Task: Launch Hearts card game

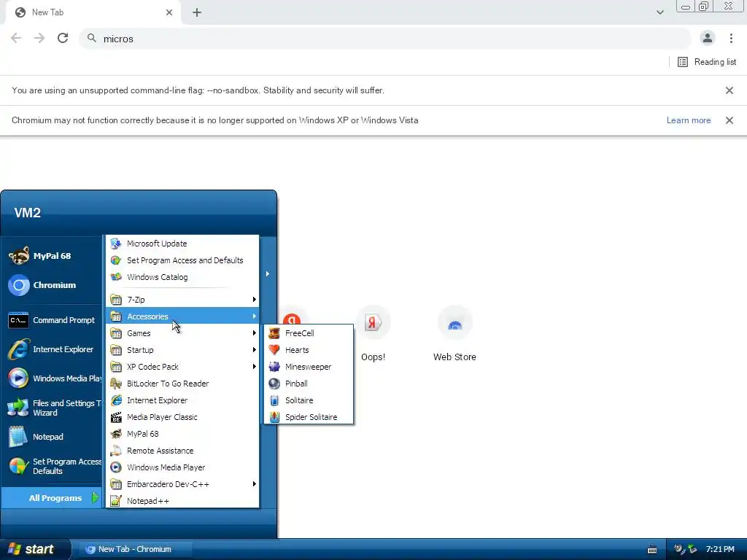Action: click(x=309, y=350)
